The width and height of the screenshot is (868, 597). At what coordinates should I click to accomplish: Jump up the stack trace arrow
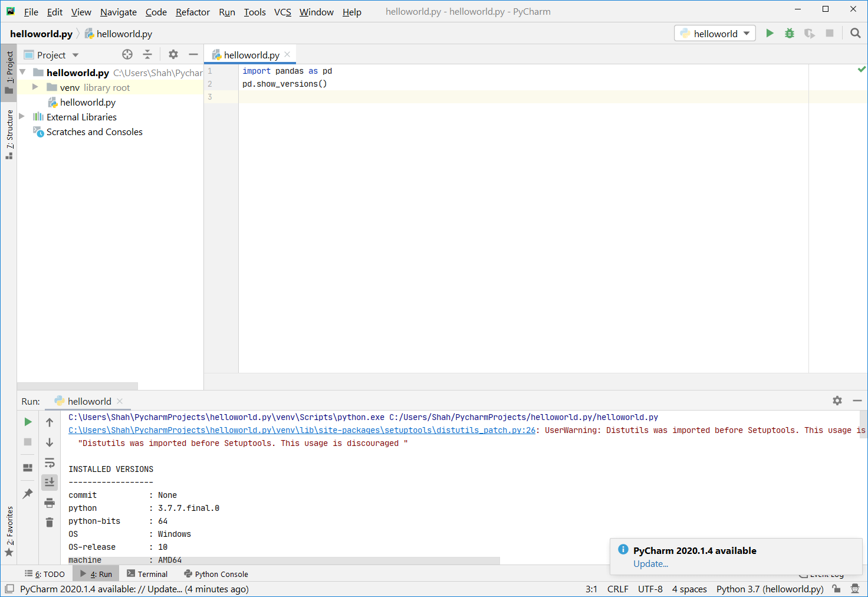pyautogui.click(x=50, y=422)
